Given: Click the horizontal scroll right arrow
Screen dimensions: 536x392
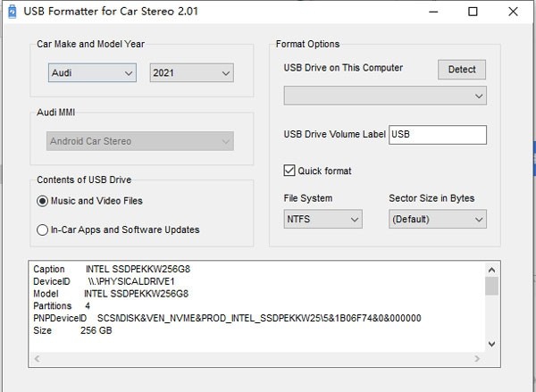Looking at the screenshot, I should (x=477, y=358).
